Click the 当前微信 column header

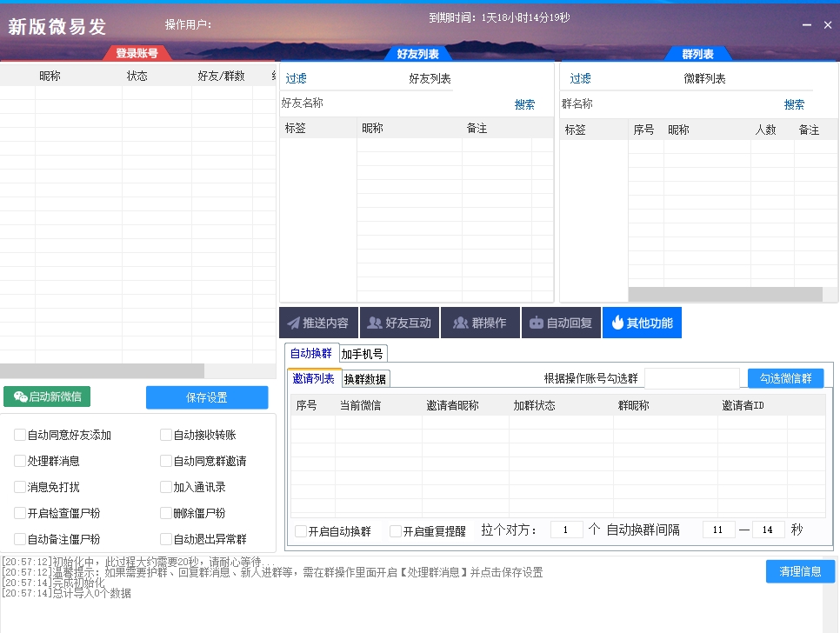[361, 405]
